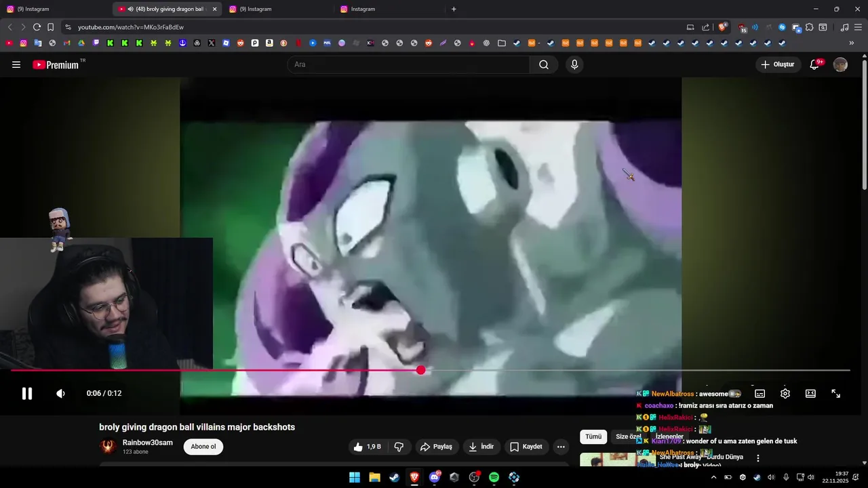The image size is (868, 488).
Task: Open Discord from the taskbar
Action: (x=435, y=477)
